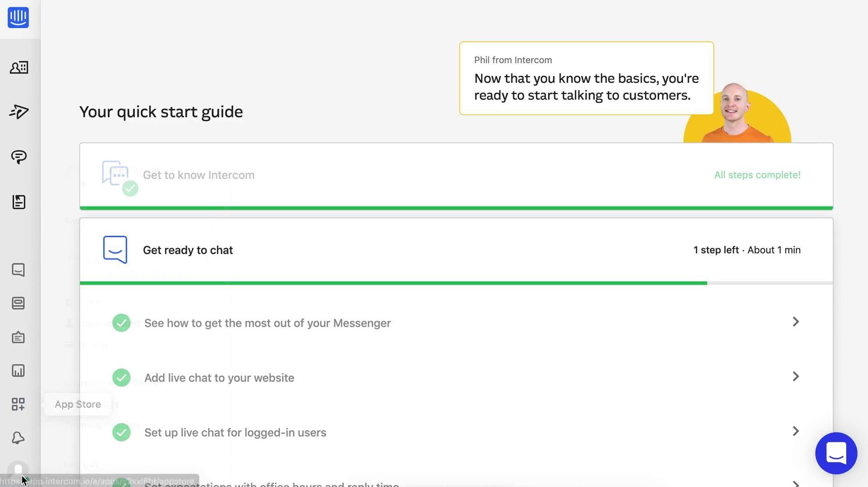Open the Articles document icon in the sidebar
Screen dimensions: 868x487
pyautogui.click(x=19, y=202)
